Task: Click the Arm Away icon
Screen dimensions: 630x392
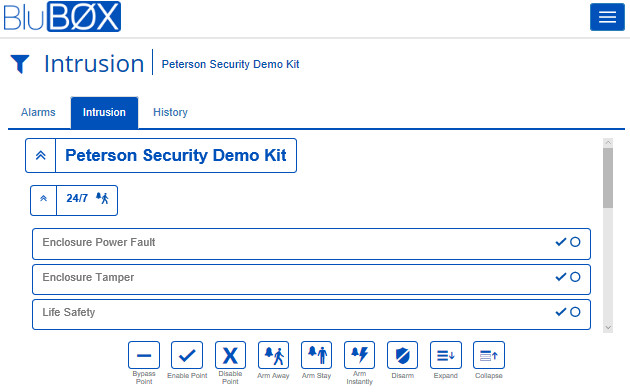Action: pyautogui.click(x=273, y=355)
